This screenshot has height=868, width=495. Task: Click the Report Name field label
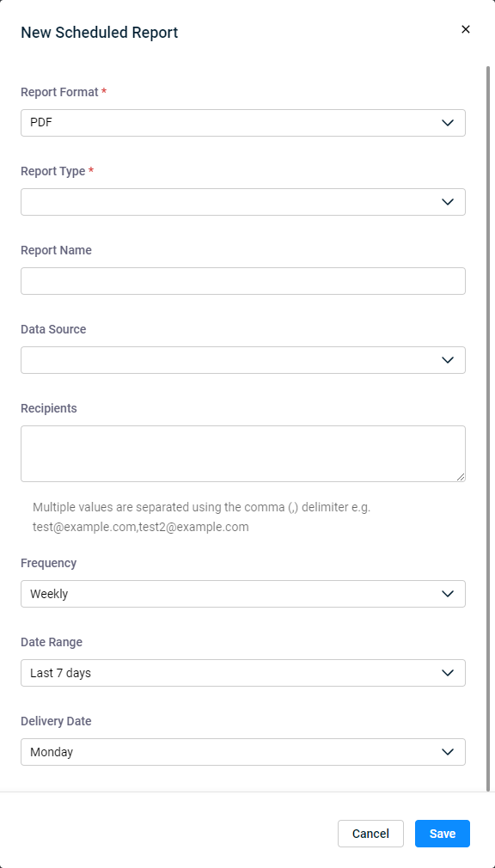point(57,250)
